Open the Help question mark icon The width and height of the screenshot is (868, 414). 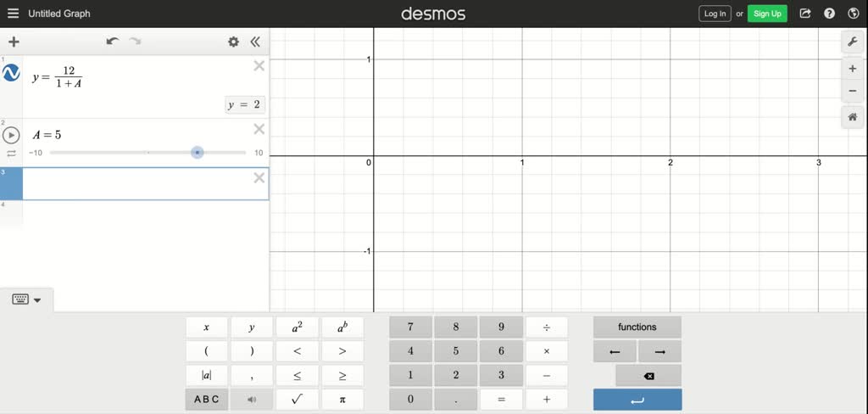click(x=829, y=14)
